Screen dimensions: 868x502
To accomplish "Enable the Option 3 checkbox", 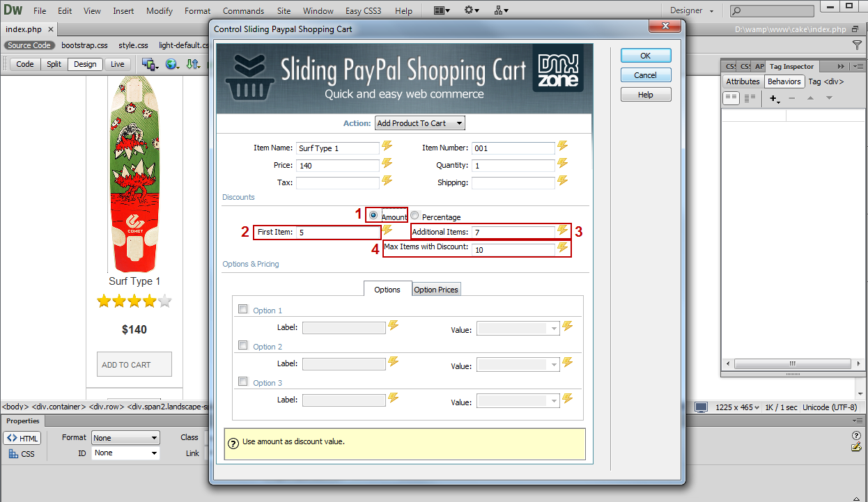I will tap(243, 381).
